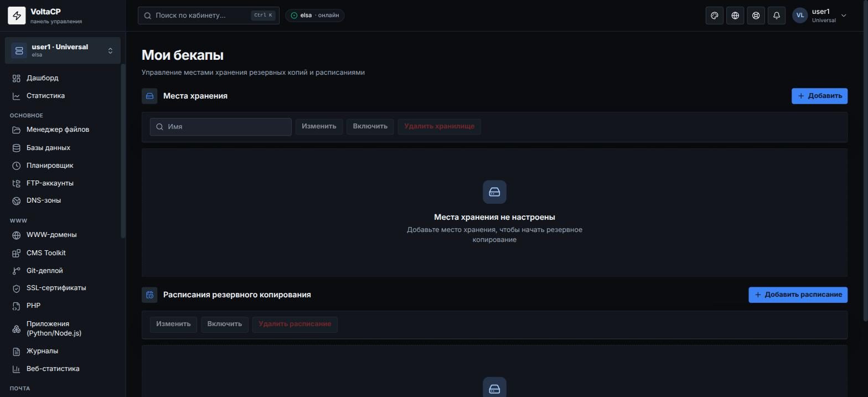Focus the Поиск по кабинету search field
Viewport: 868px width, 397px height.
pos(209,16)
